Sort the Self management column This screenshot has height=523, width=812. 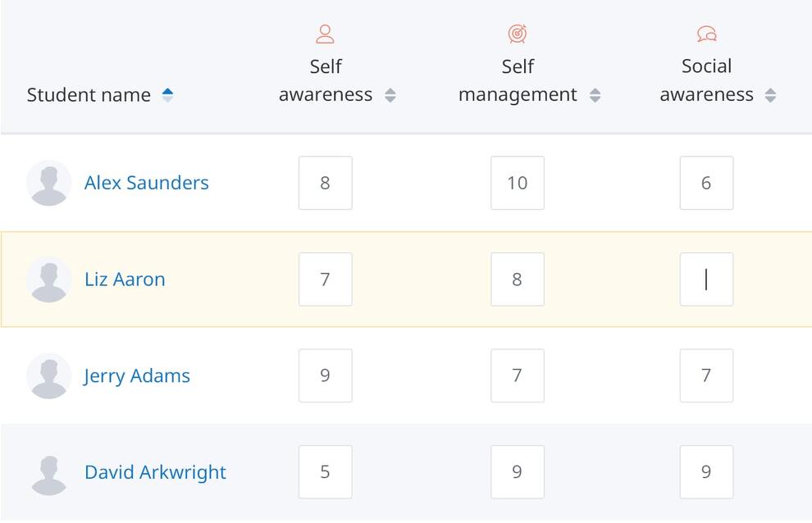click(595, 95)
